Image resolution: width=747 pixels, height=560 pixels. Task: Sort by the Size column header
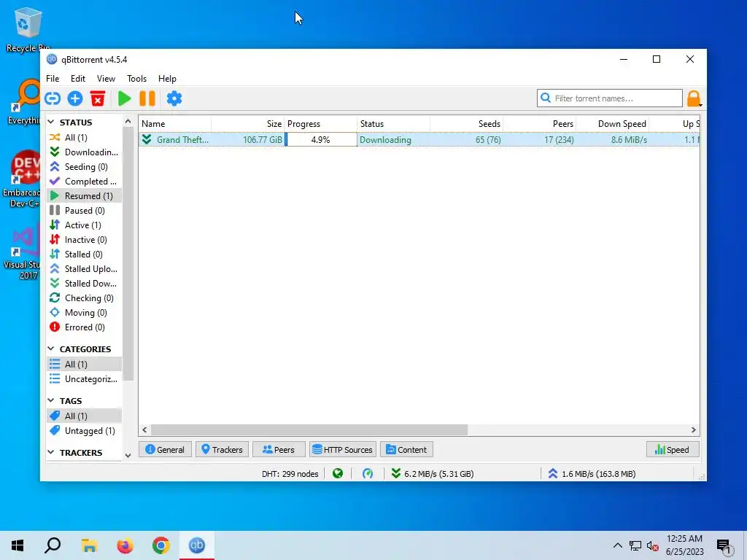[248, 124]
